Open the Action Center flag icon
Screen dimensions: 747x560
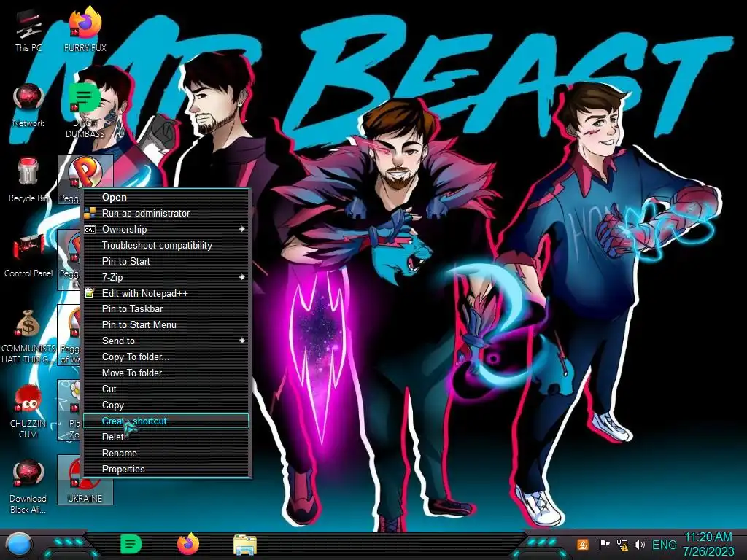(x=604, y=544)
